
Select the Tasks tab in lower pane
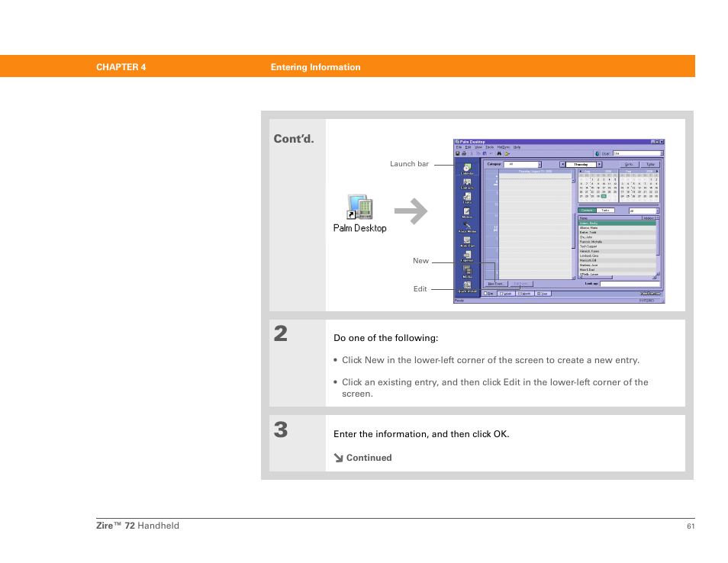(x=605, y=211)
